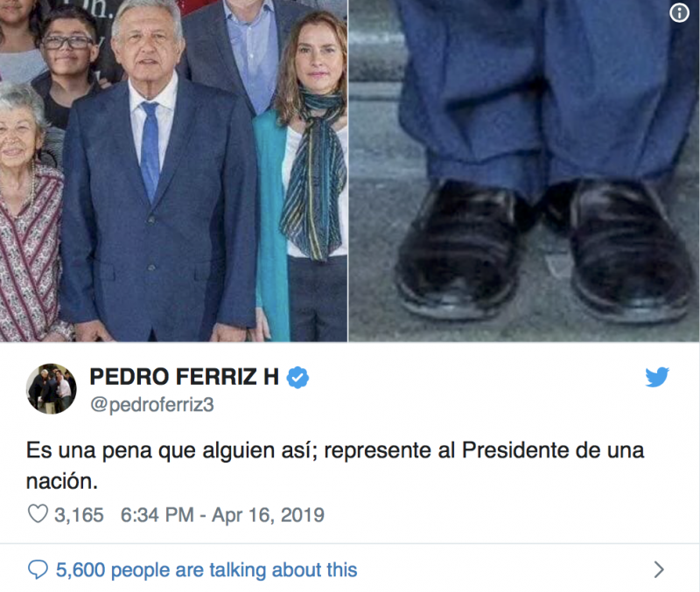
Task: Open the PEDRO FERRIZ H profile avatar
Action: (52, 388)
